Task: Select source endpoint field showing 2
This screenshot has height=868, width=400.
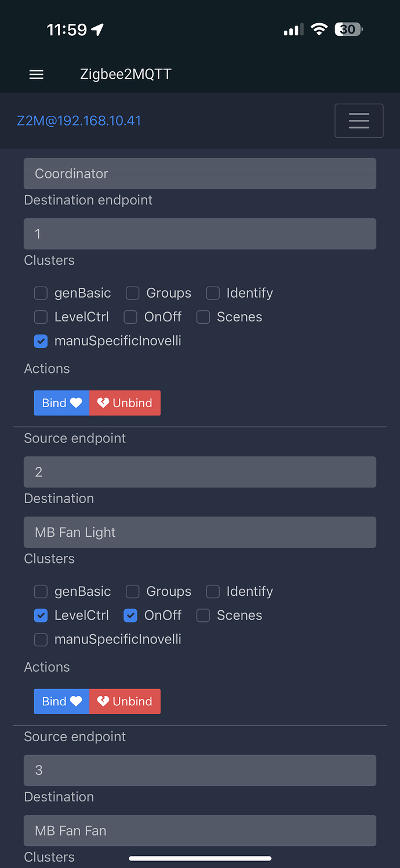Action: (200, 472)
